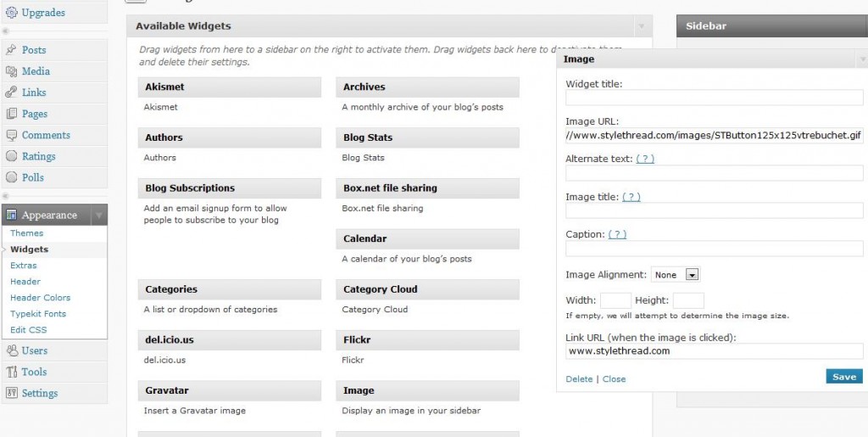This screenshot has width=868, height=437.
Task: Save the Image widget settings
Action: (x=843, y=377)
